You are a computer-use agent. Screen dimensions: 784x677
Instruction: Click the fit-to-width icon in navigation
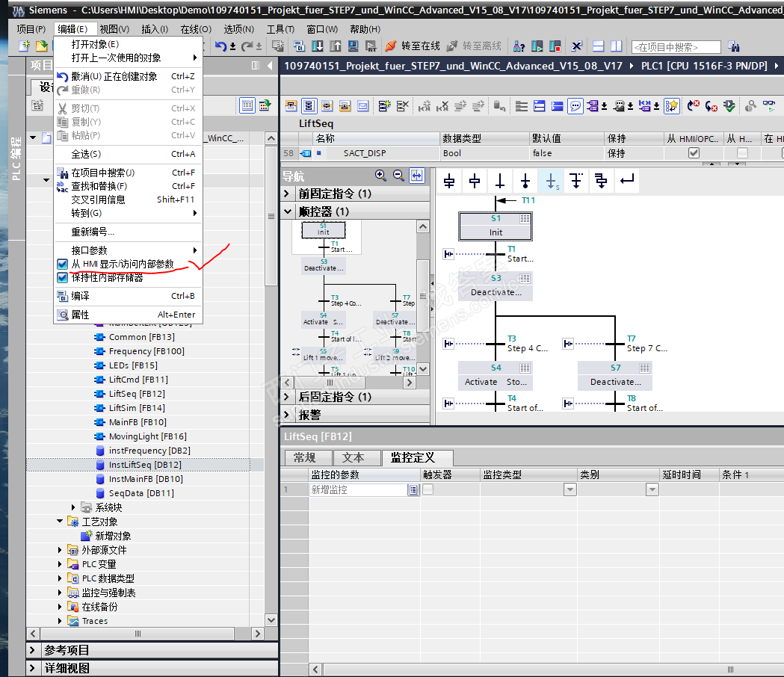(416, 176)
